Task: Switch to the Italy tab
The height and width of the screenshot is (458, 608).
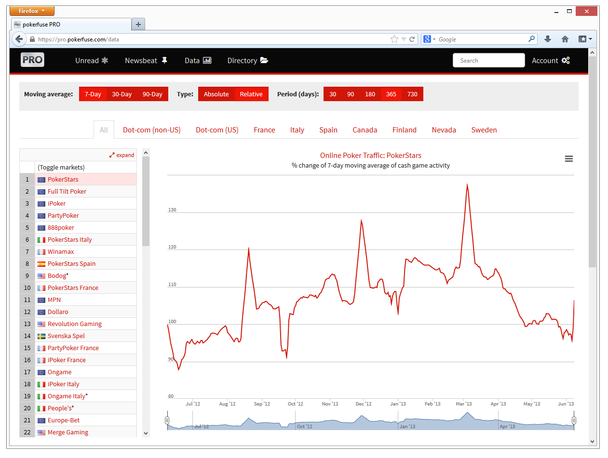Action: click(x=297, y=130)
